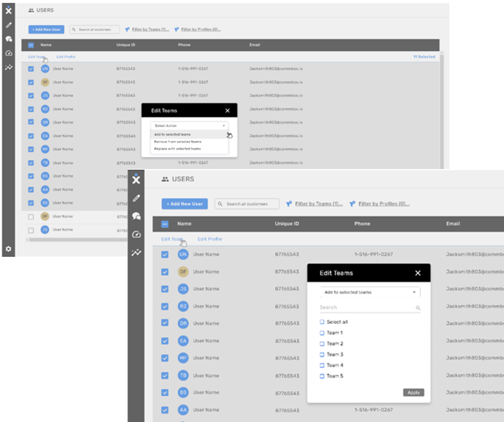The height and width of the screenshot is (422, 504).
Task: Choose 'Add to selected teams' option in upper dialog
Action: (x=189, y=135)
